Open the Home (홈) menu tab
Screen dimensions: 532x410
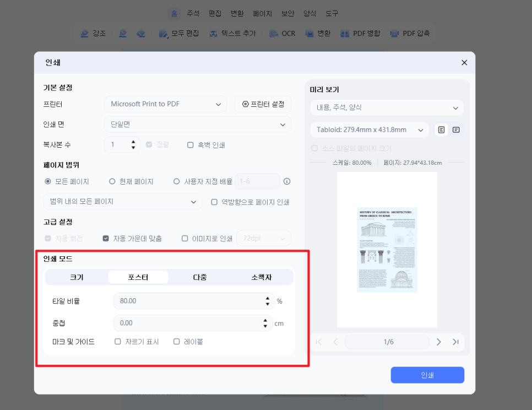coord(174,14)
